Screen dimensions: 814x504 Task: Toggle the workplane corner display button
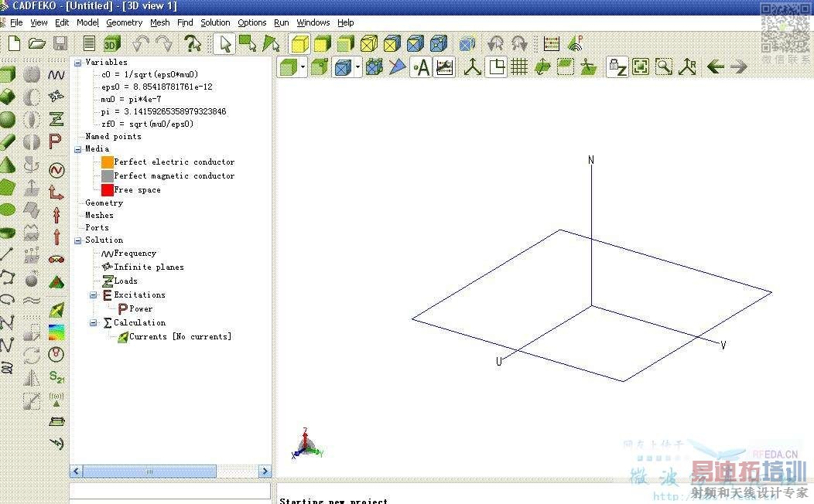[x=496, y=67]
